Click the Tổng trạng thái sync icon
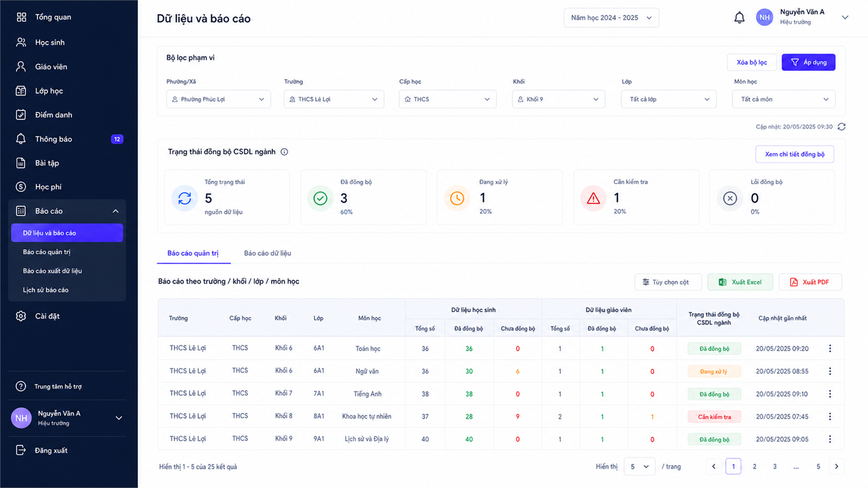The width and height of the screenshot is (868, 488). click(x=185, y=198)
